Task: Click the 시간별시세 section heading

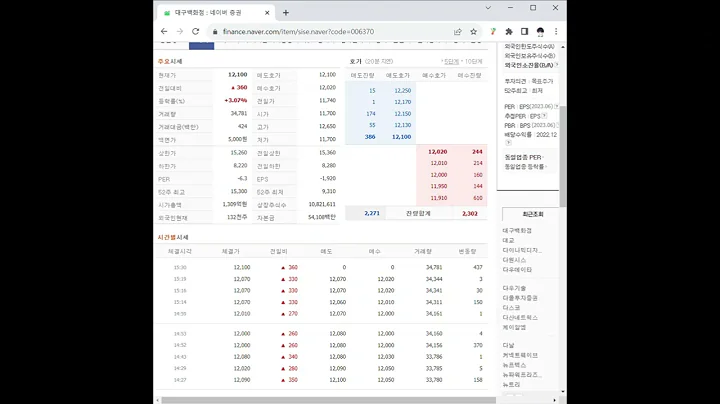Action: coord(173,237)
